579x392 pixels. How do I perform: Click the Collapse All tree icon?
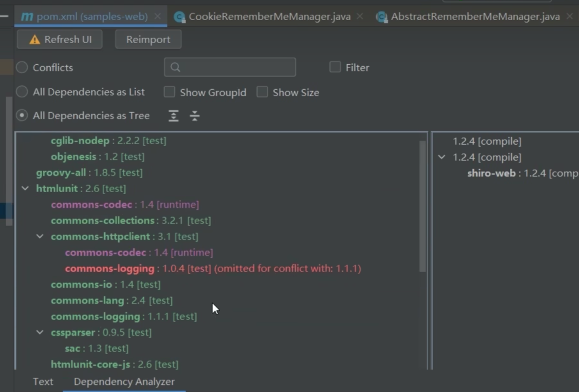[x=194, y=116]
